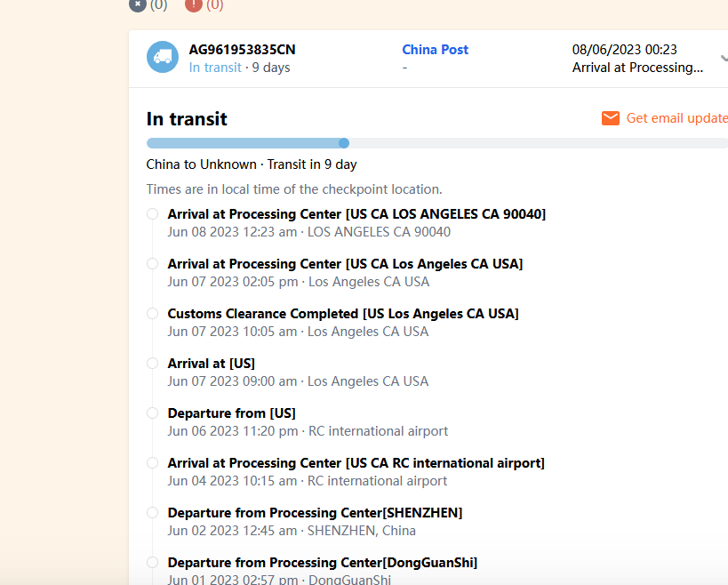Click the Customs Clearance Completed checkpoint marker
728x585 pixels.
(x=152, y=314)
